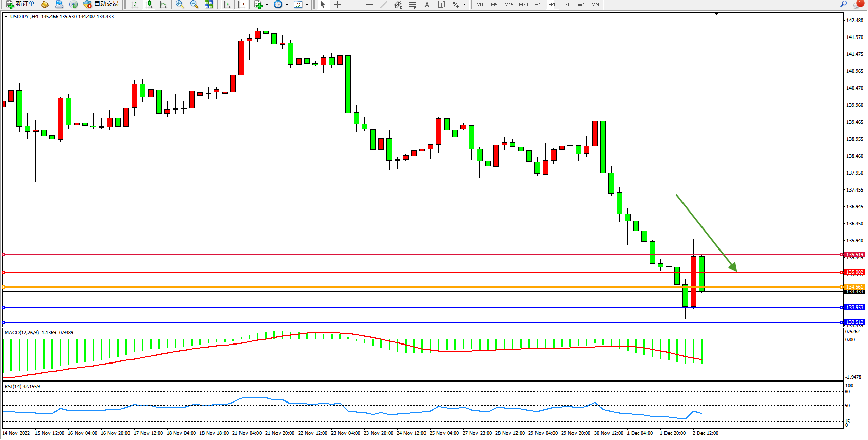This screenshot has height=440, width=868.
Task: Click the tile windows icon
Action: click(x=209, y=4)
